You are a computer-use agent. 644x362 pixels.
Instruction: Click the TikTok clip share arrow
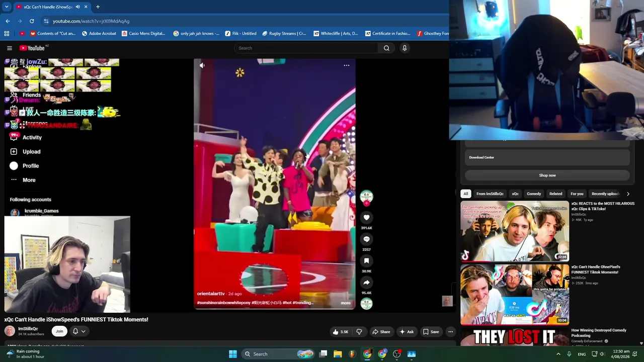[366, 283]
